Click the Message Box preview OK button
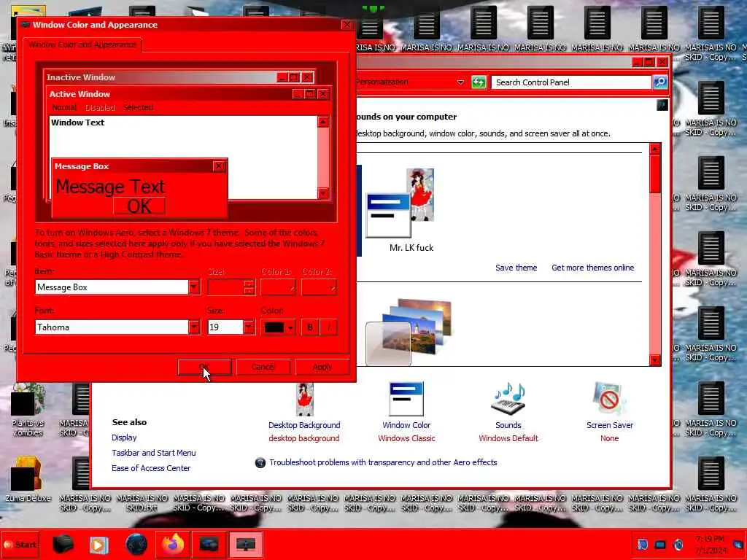The width and height of the screenshot is (747, 560). 139,206
